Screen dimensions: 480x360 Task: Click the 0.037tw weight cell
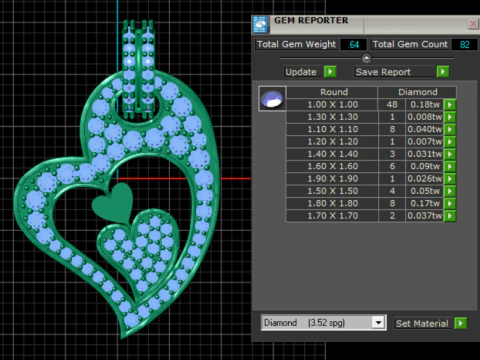(x=425, y=216)
